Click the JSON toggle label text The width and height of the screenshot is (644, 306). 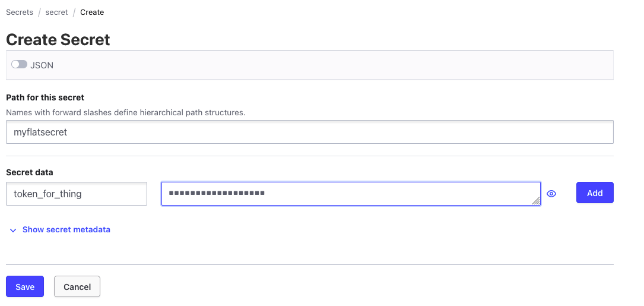click(42, 65)
